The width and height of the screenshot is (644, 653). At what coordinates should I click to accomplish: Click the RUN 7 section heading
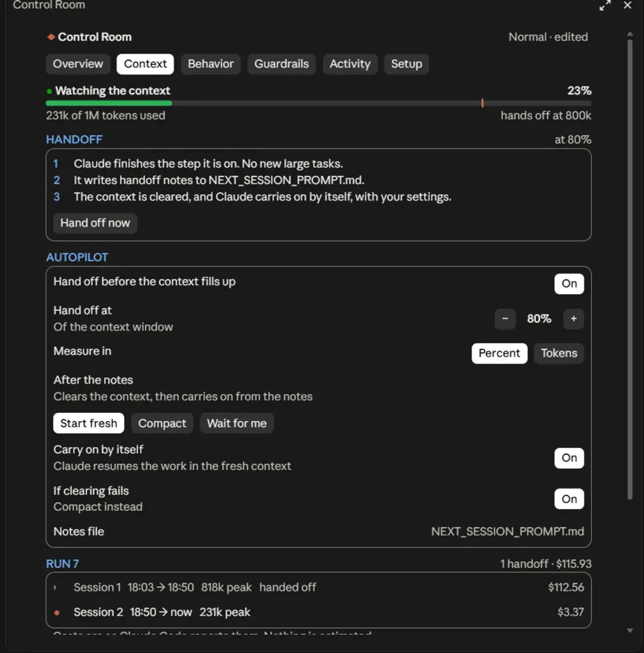tap(62, 565)
